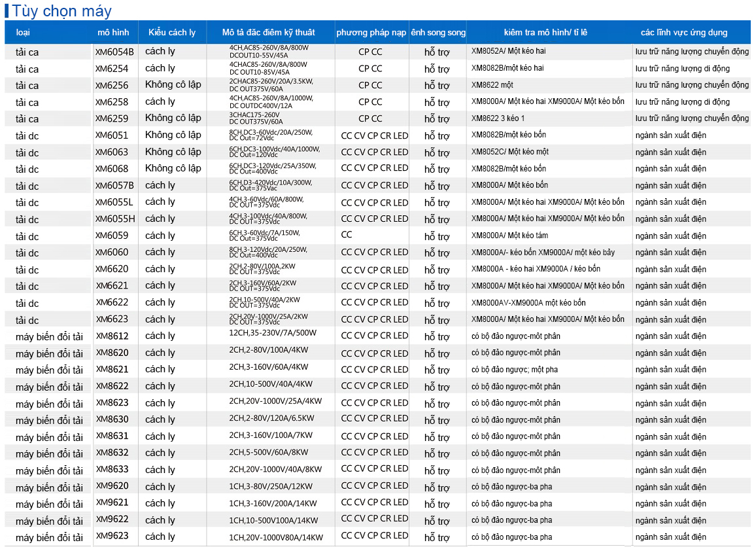
Task: Select model cell XM6063
Action: click(112, 152)
